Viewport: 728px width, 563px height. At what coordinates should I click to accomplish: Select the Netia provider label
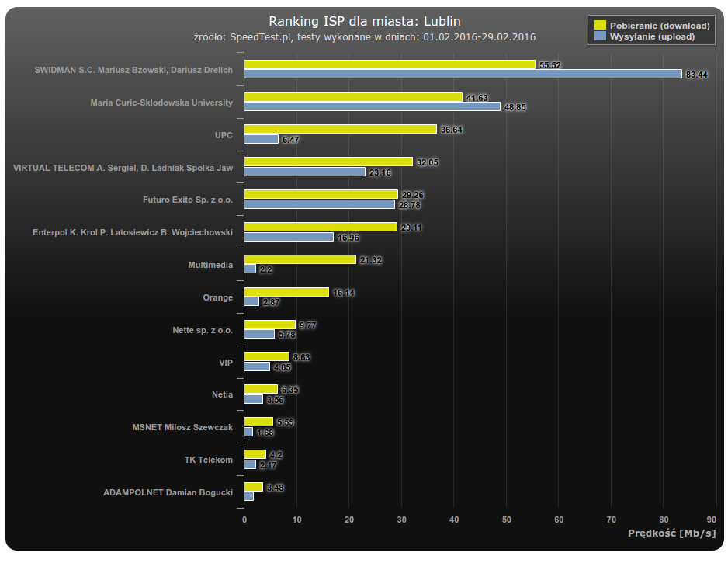pyautogui.click(x=223, y=394)
